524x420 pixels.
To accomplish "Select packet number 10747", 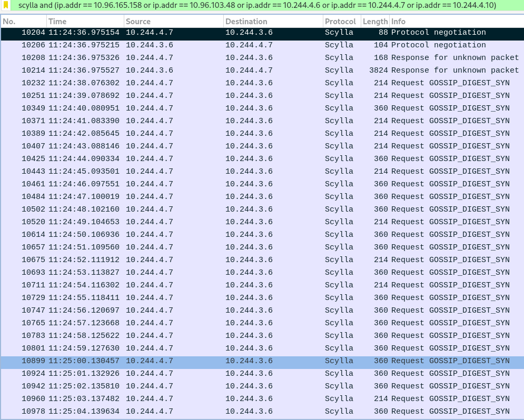I will point(262,311).
